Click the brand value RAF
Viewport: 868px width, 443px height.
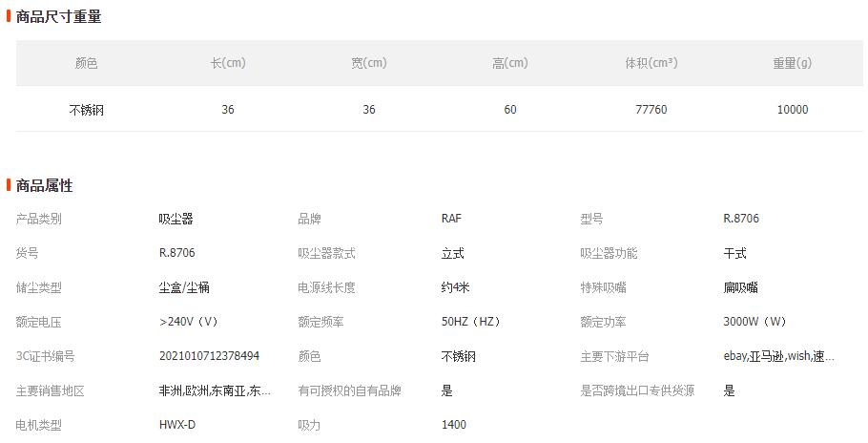[451, 219]
